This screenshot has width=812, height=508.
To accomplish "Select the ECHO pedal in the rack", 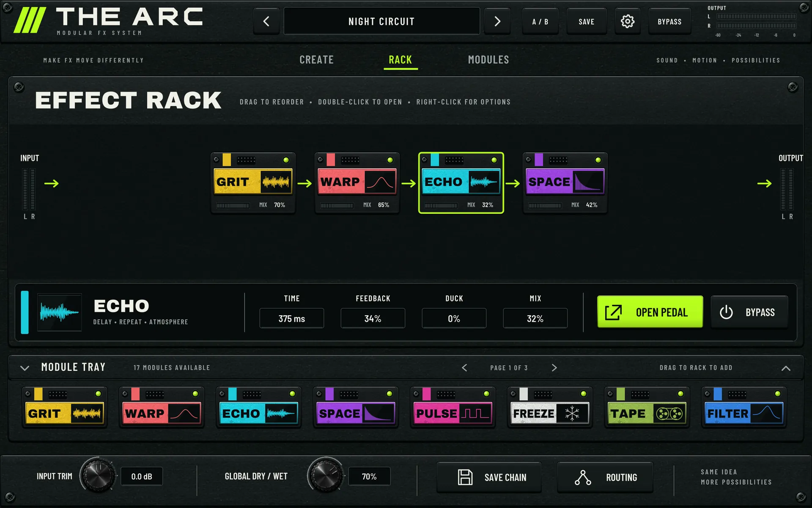I will [461, 183].
